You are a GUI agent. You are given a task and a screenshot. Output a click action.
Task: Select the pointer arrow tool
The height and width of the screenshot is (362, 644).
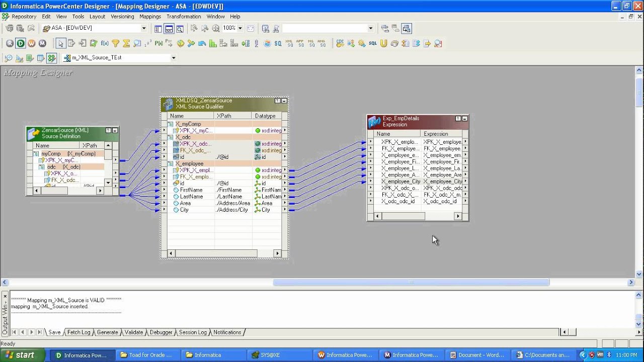[61, 43]
